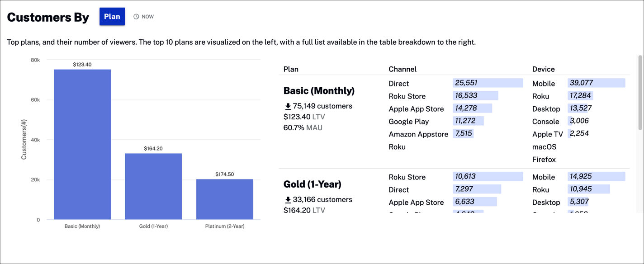Click the $174.50 label above the Platinum bar

(x=224, y=173)
